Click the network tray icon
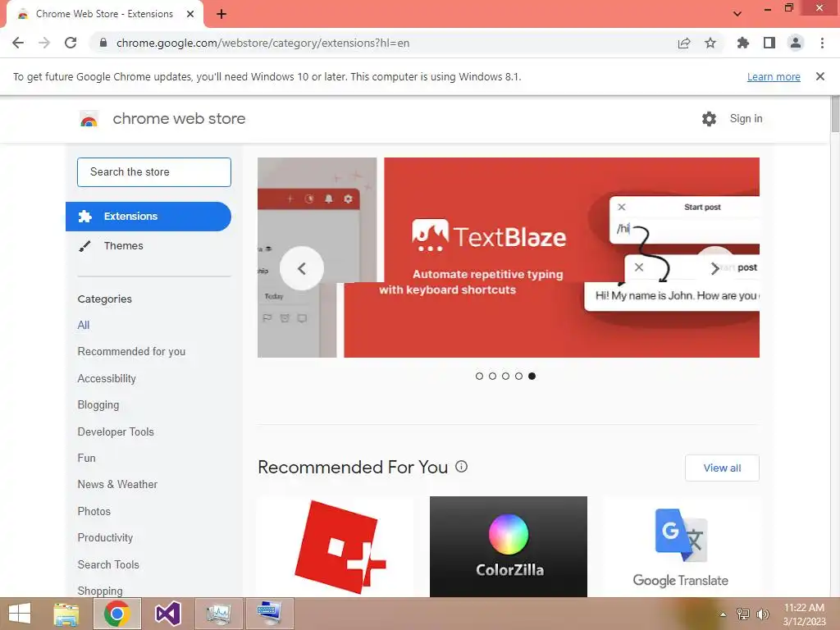Screen dimensions: 840x630 [742, 614]
